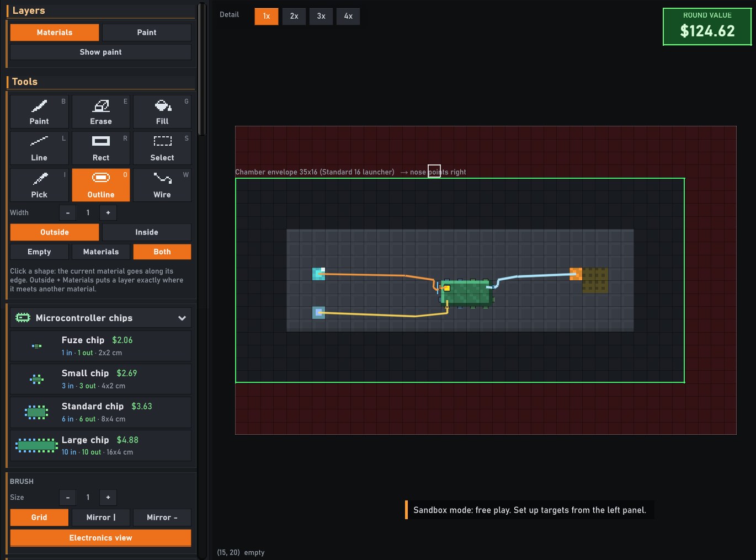Set Detail level to 2x
Viewport: 756px width, 560px height.
click(294, 16)
